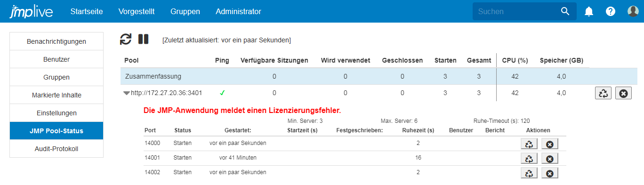
Task: Open Einstellungen in the sidebar
Action: point(56,113)
